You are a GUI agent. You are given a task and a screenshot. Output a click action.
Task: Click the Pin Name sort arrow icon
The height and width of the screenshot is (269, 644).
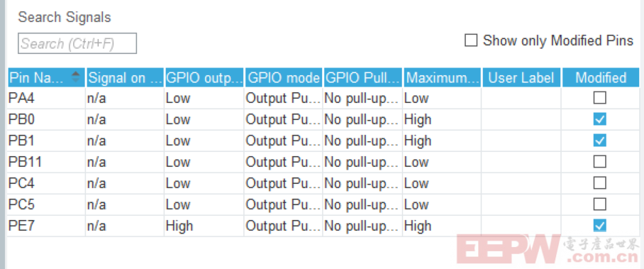tap(76, 77)
